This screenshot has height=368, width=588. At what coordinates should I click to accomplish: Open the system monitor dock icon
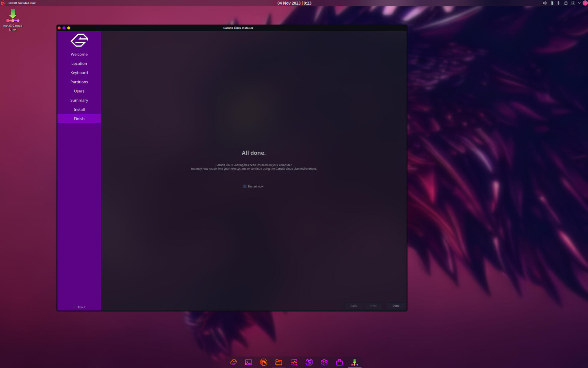pyautogui.click(x=294, y=362)
